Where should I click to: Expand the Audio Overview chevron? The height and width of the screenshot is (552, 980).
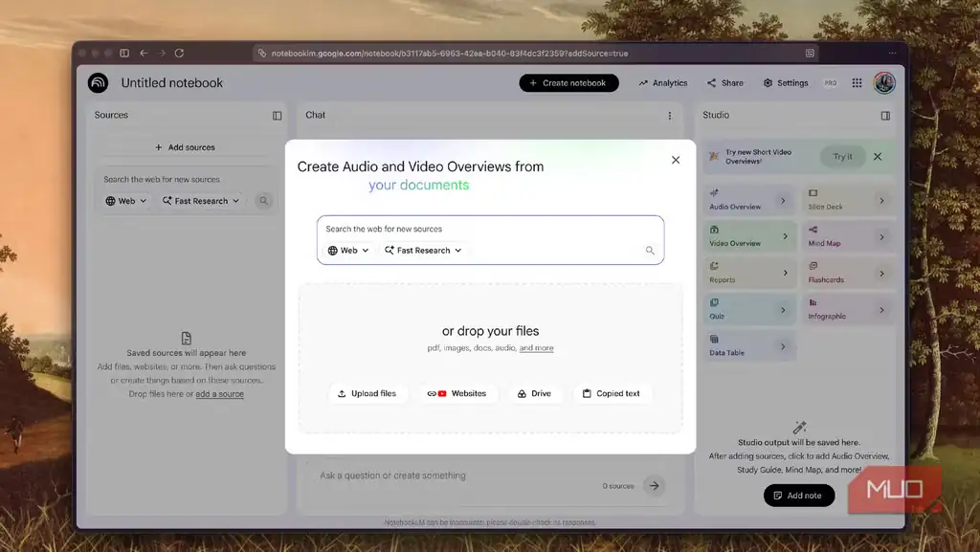click(x=783, y=201)
